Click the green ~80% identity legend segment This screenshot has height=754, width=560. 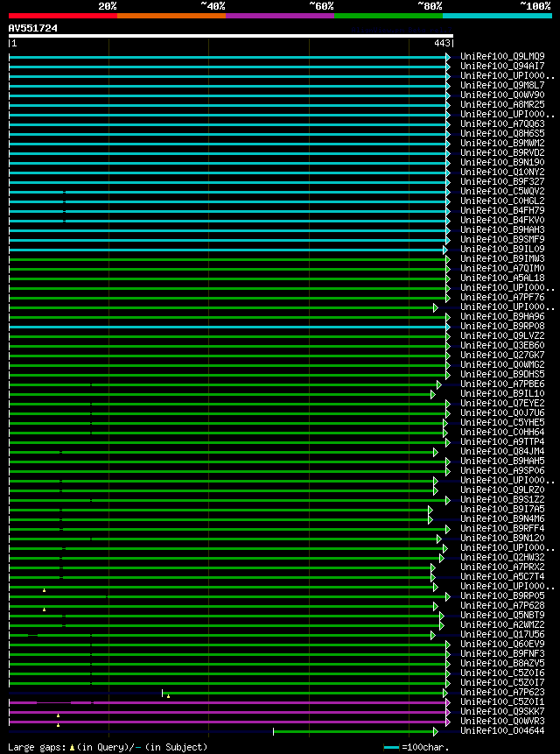tap(388, 16)
